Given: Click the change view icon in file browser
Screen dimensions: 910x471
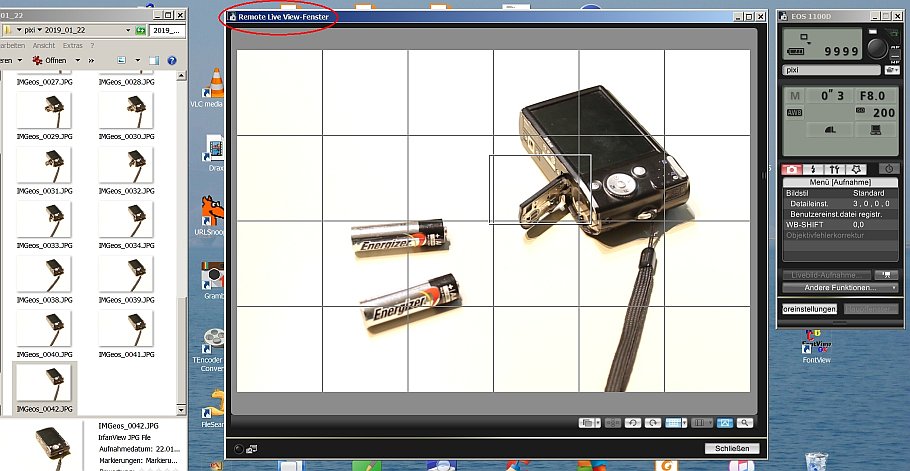Looking at the screenshot, I should [x=122, y=60].
